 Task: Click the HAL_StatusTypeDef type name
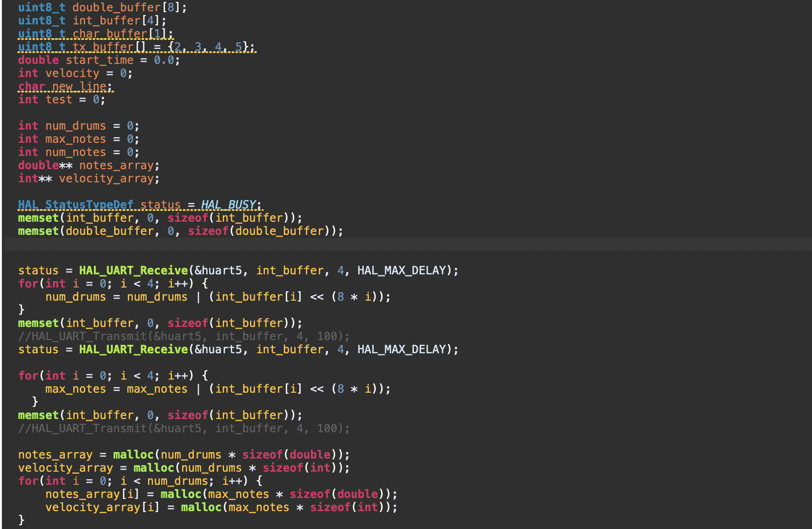point(76,205)
